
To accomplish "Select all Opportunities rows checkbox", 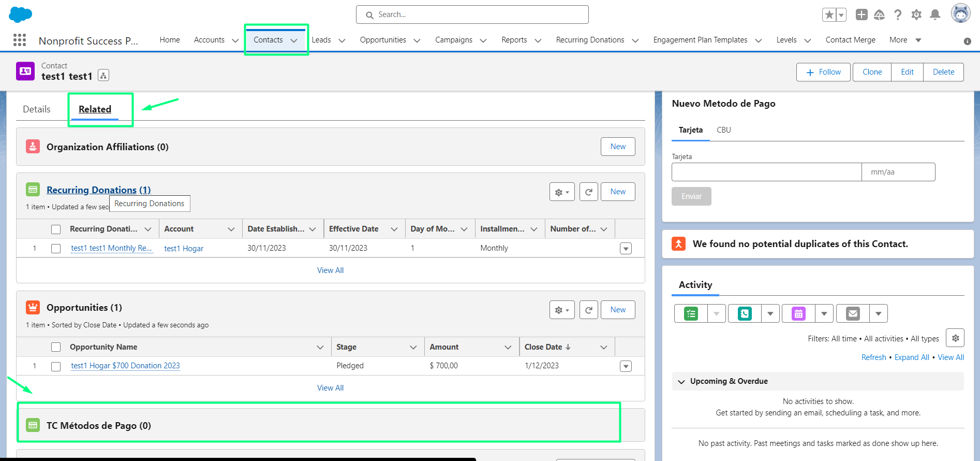I will coord(56,347).
